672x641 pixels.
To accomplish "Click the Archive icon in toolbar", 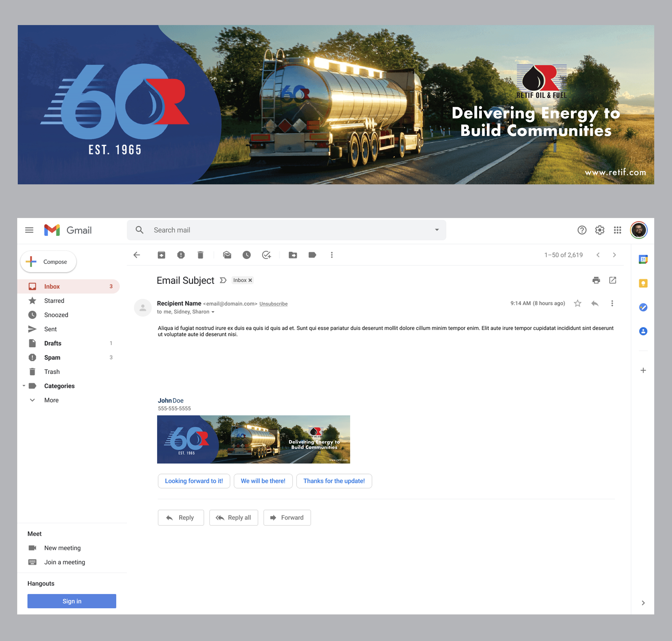I will coord(161,255).
